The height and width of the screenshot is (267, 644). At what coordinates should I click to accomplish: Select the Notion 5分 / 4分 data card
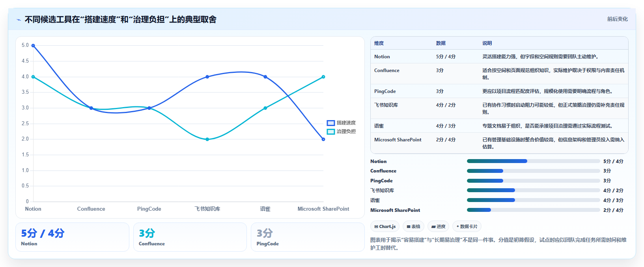pos(72,237)
